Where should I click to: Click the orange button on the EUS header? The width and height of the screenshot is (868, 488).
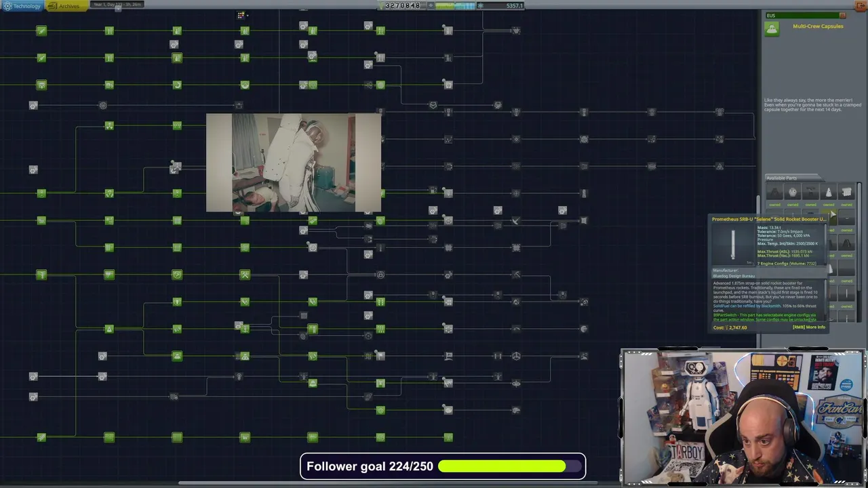[x=842, y=16]
